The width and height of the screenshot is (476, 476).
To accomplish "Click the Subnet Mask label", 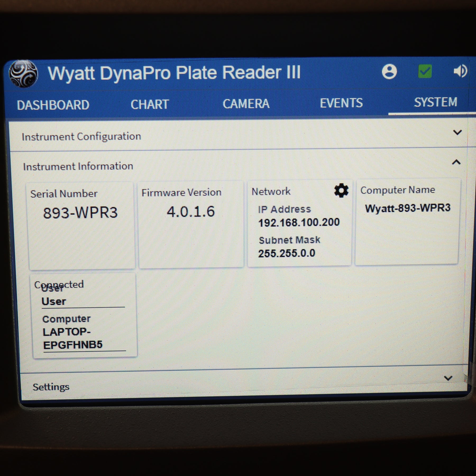I will [x=290, y=240].
